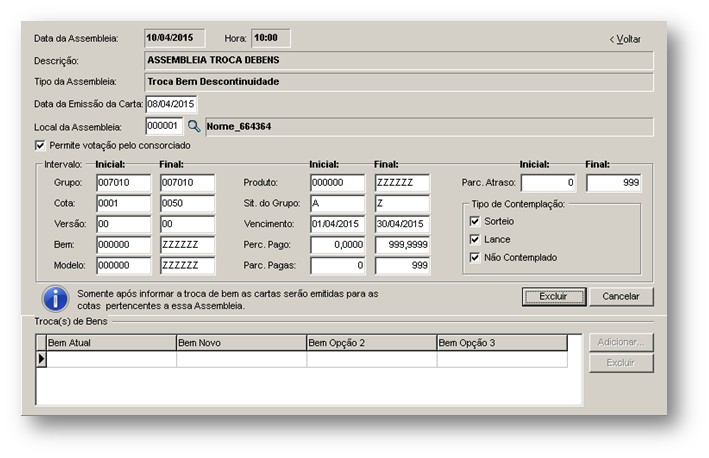Focus the Grupo Final field
Screen dimensions: 709x458
(188, 183)
